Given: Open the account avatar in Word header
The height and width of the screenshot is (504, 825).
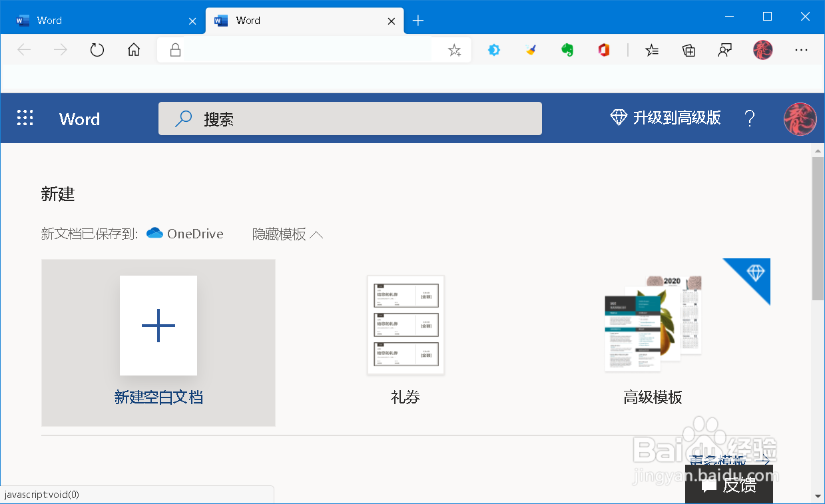Looking at the screenshot, I should pos(800,119).
